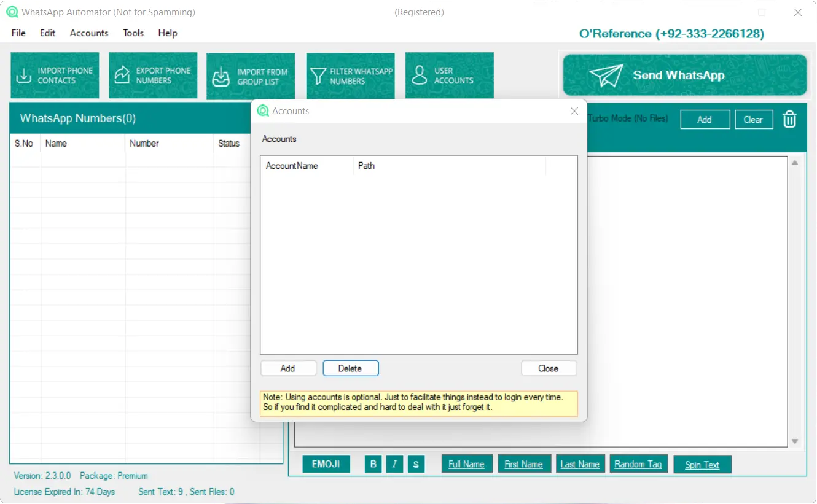Click the Turbo Mode (No Files) label
The height and width of the screenshot is (504, 817).
pyautogui.click(x=628, y=118)
